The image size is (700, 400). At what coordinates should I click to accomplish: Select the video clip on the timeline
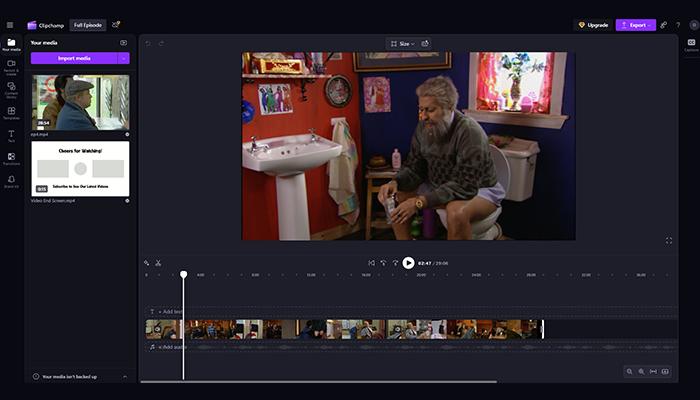pos(344,329)
